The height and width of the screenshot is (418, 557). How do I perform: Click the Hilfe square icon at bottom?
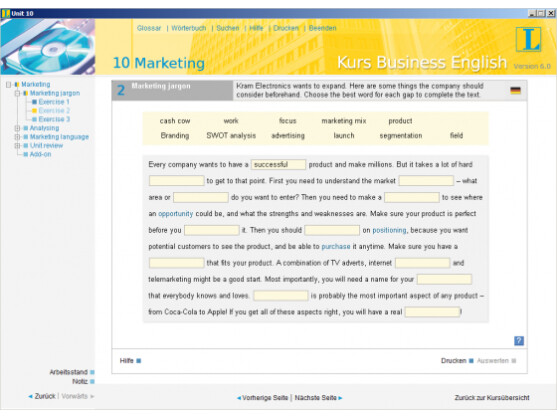point(139,361)
